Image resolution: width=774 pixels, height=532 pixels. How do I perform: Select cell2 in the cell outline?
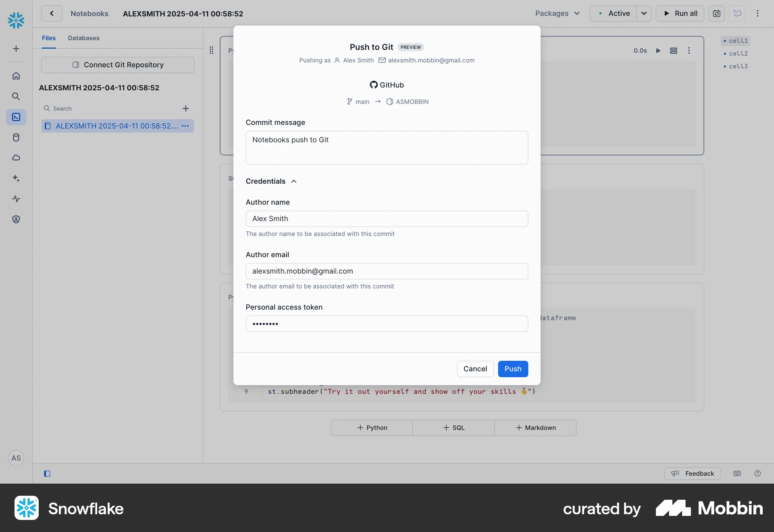pos(738,53)
